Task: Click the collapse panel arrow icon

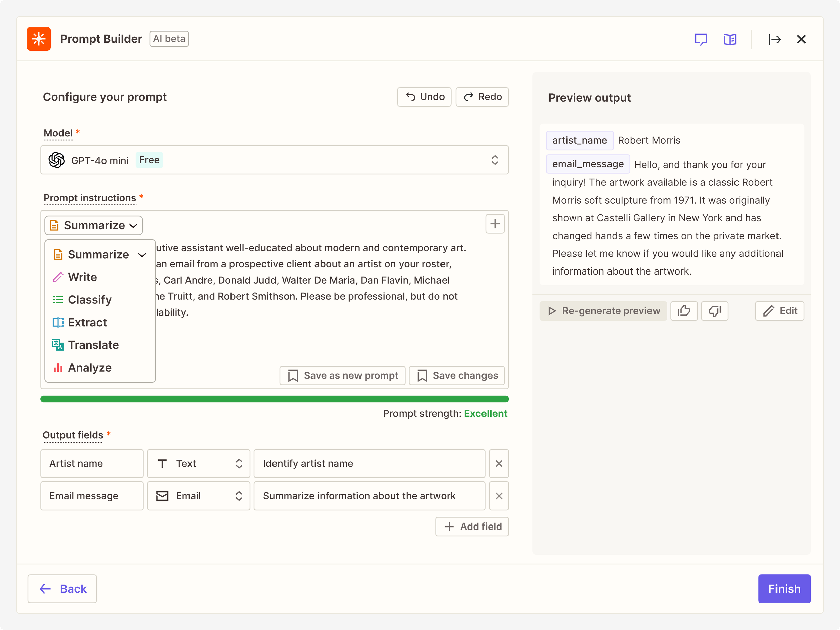Action: (774, 39)
